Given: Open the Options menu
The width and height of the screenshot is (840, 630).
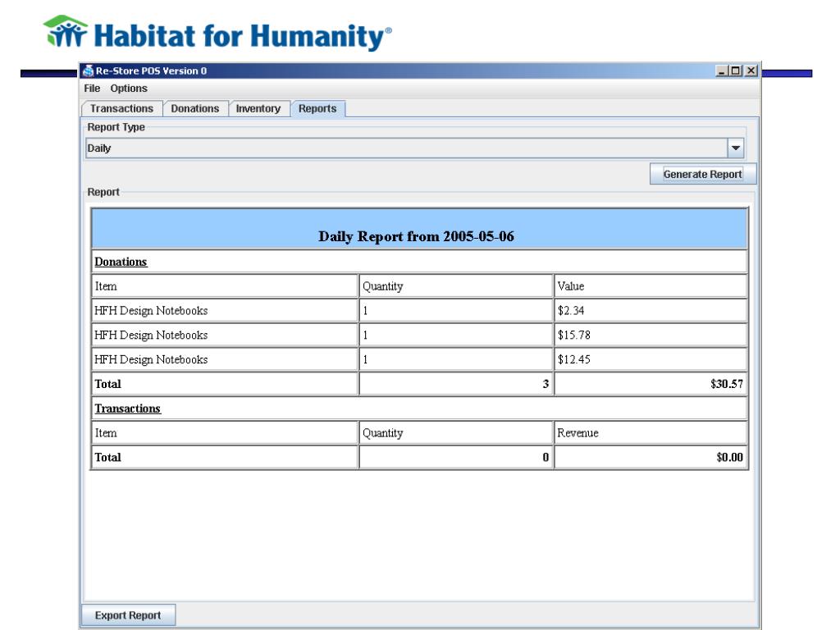Looking at the screenshot, I should click(129, 89).
